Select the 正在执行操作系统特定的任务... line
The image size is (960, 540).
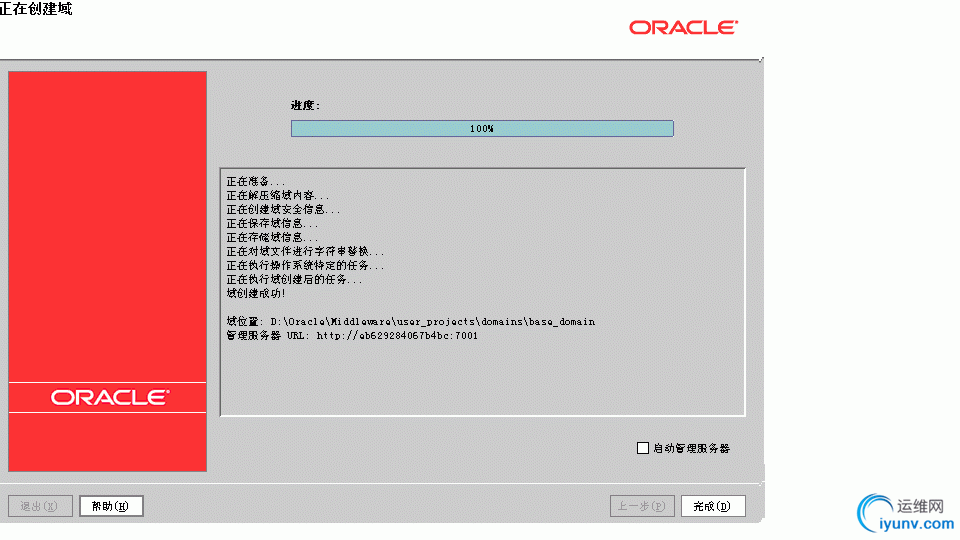tap(305, 265)
